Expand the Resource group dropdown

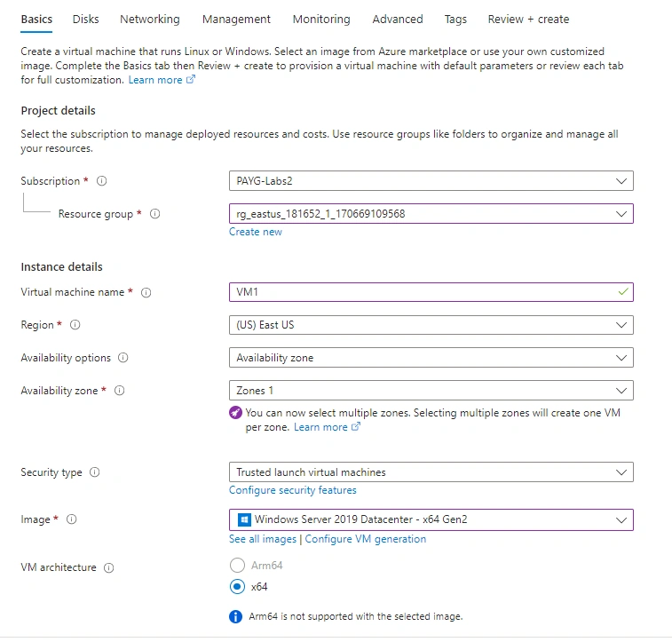click(x=431, y=213)
